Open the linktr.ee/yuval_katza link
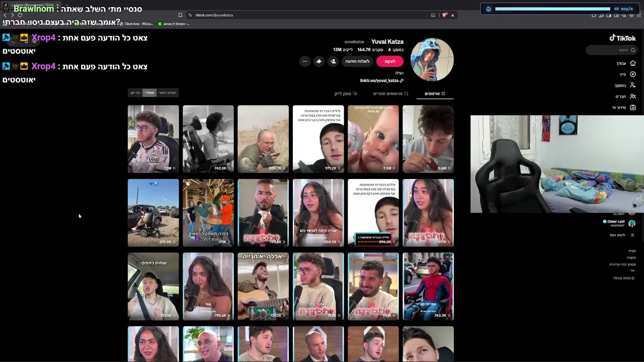Viewport: 644px width, 362px height. click(381, 80)
